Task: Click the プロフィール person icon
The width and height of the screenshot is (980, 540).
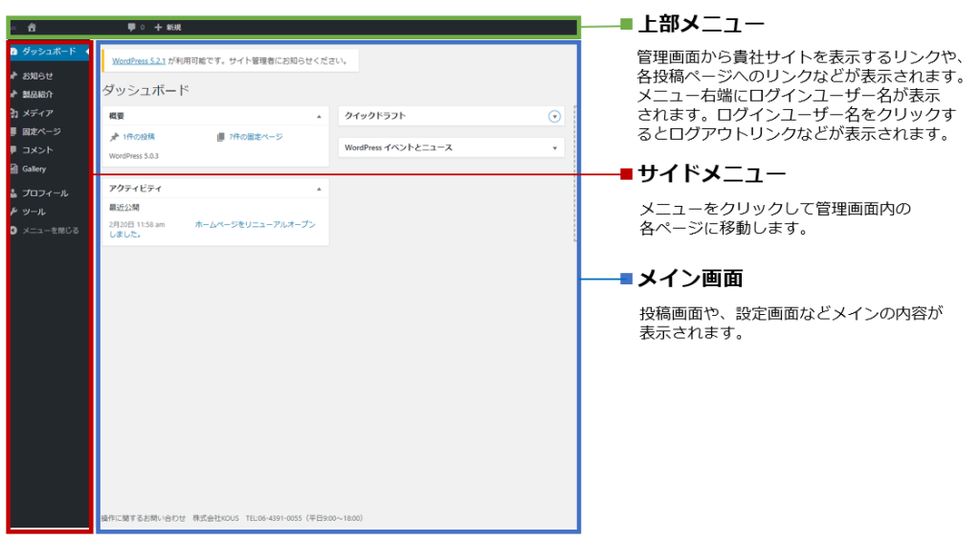Action: coord(13,193)
